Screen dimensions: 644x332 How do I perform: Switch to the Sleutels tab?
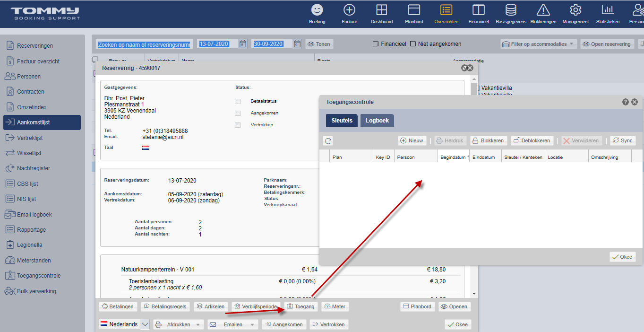coord(342,121)
